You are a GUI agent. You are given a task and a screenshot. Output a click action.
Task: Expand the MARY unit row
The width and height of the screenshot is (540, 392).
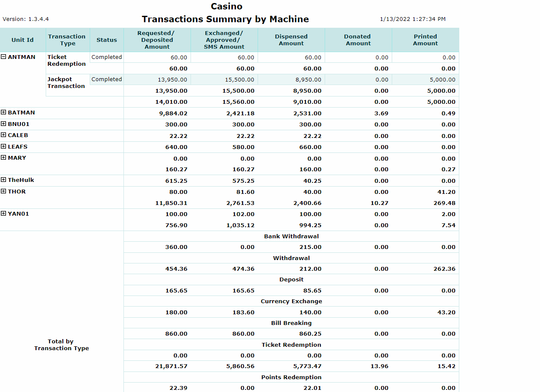[4, 158]
